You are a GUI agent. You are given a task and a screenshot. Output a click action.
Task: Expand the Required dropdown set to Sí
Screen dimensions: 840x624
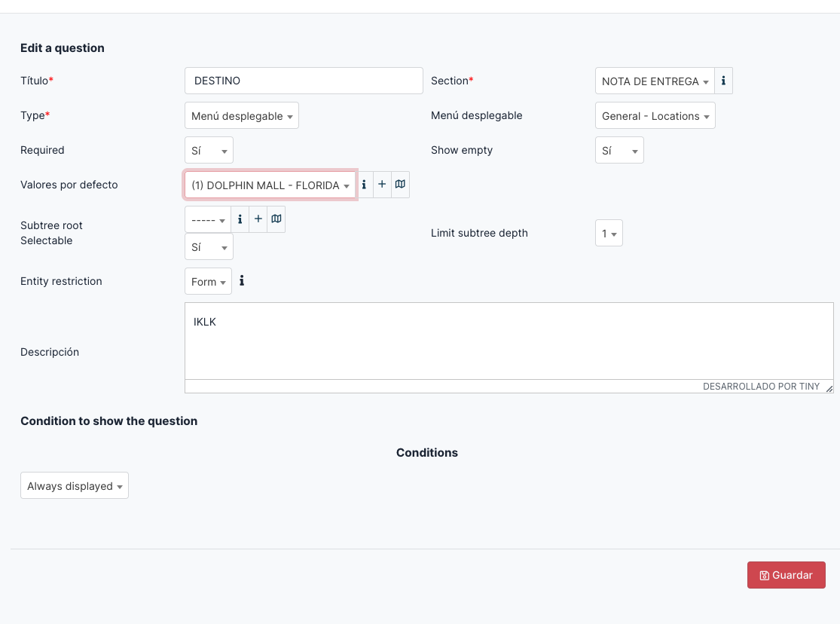pos(209,150)
